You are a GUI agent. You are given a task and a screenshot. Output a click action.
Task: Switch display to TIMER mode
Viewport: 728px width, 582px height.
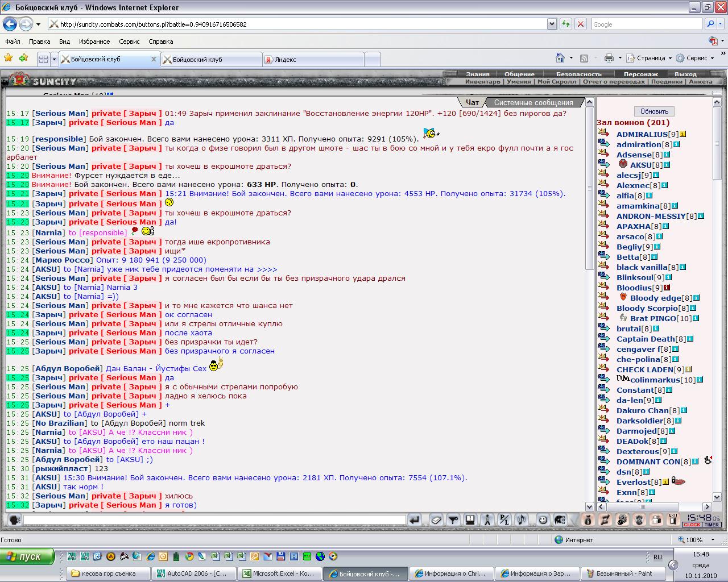[x=712, y=525]
